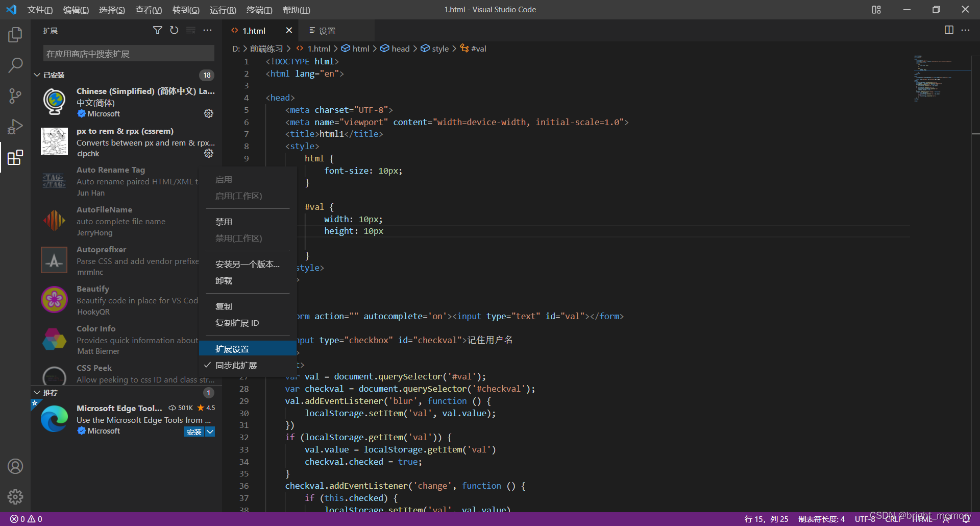Clear extensions search results icon
The width and height of the screenshot is (980, 526).
191,31
